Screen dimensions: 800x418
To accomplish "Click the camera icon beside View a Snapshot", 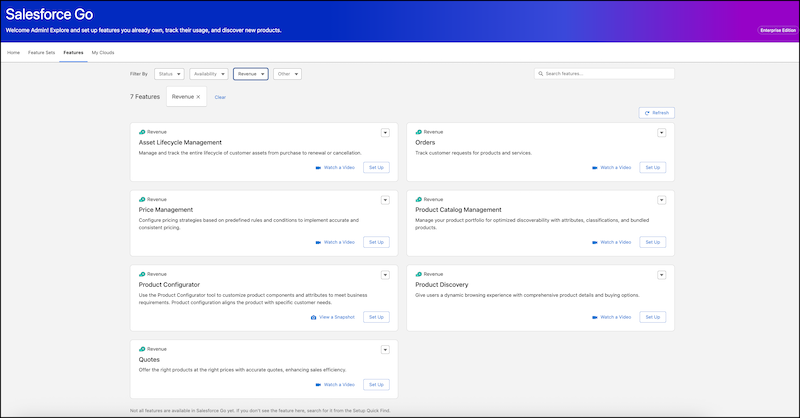I will coord(313,317).
